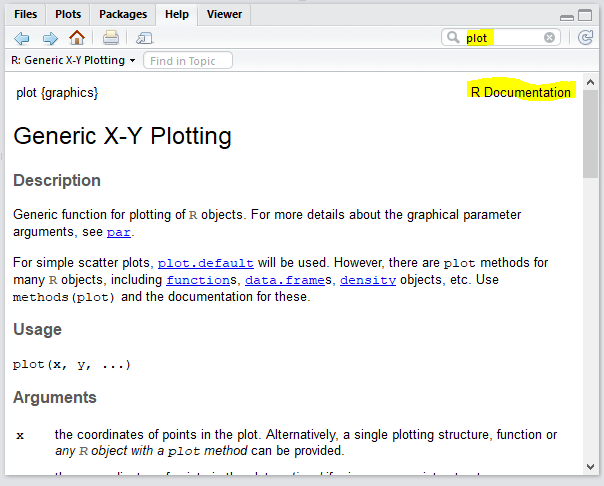Click the search magnifier icon

pyautogui.click(x=455, y=38)
